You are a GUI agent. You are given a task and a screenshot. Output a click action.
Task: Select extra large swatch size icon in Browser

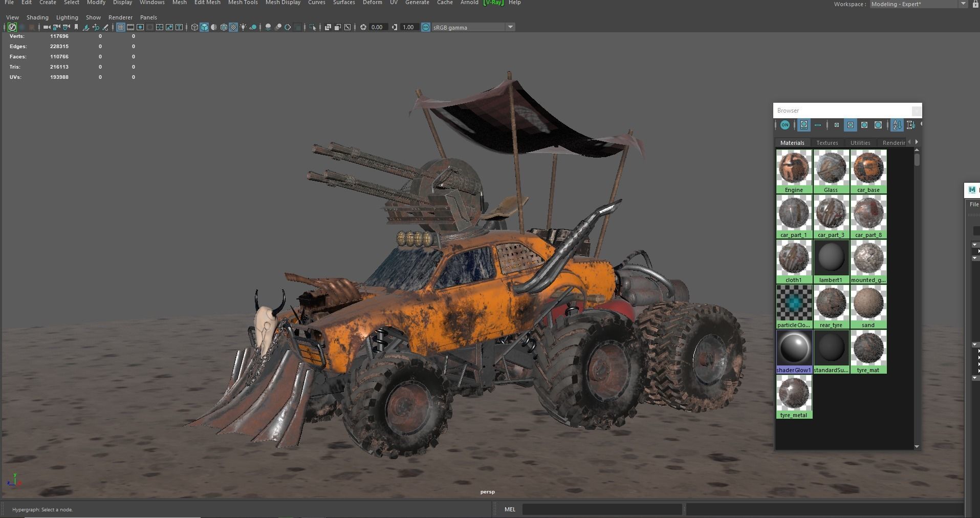pos(878,125)
